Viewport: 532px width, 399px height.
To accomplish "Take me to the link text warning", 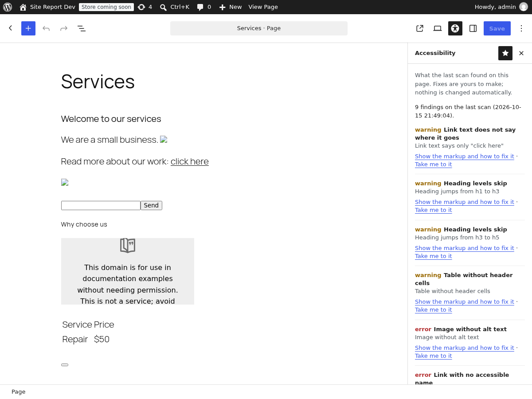I will (434, 164).
